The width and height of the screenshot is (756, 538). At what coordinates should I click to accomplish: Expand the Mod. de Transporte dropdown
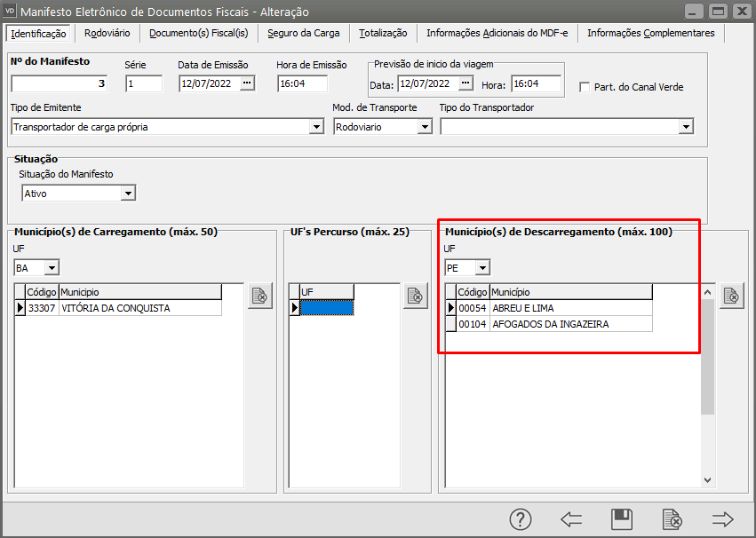click(425, 127)
